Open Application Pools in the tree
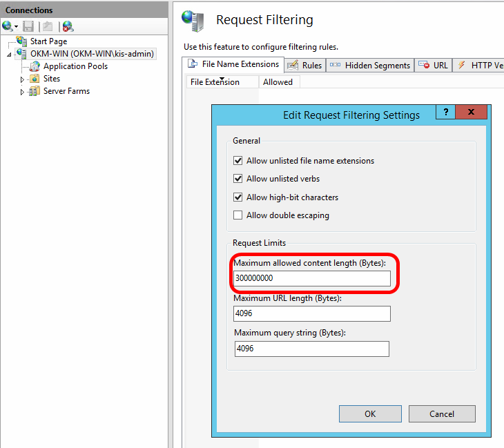The height and width of the screenshot is (448, 504). tap(75, 66)
